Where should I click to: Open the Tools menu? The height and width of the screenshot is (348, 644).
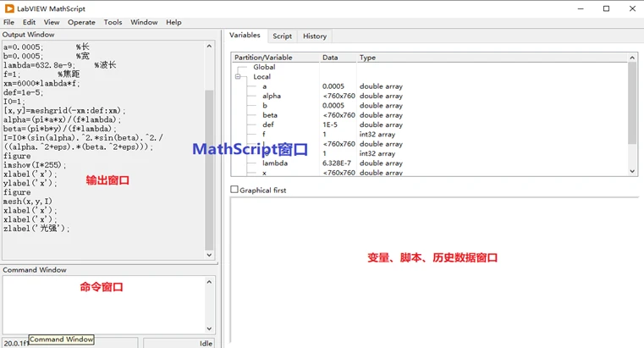[x=113, y=22]
